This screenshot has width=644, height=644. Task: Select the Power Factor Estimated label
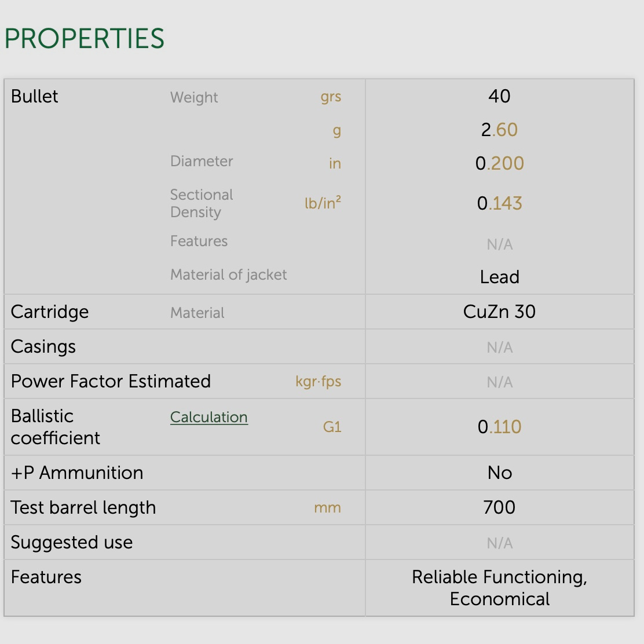[x=111, y=381]
